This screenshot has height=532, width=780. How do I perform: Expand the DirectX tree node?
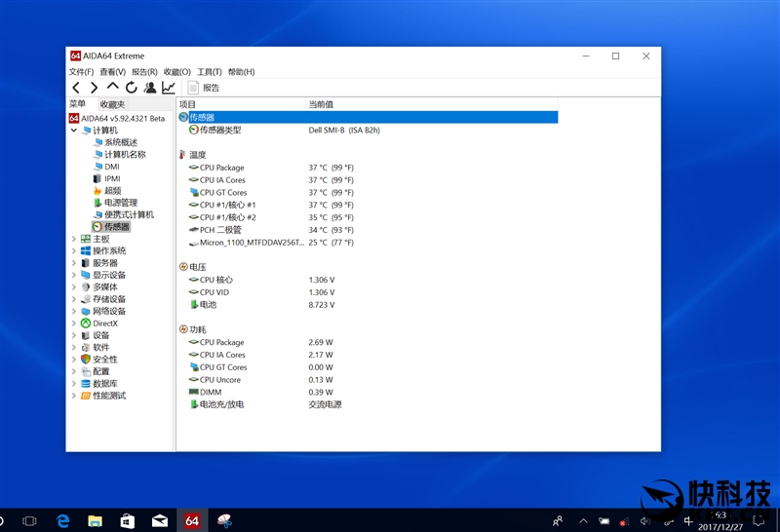point(74,323)
